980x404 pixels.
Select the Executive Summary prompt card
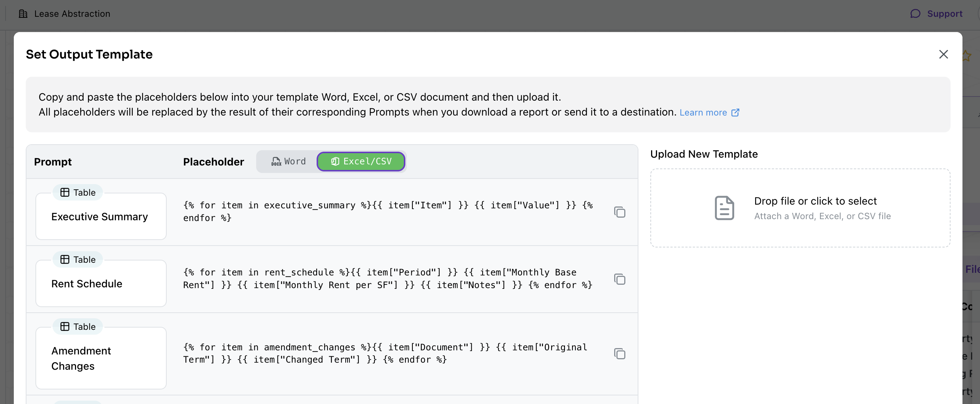coord(101,217)
